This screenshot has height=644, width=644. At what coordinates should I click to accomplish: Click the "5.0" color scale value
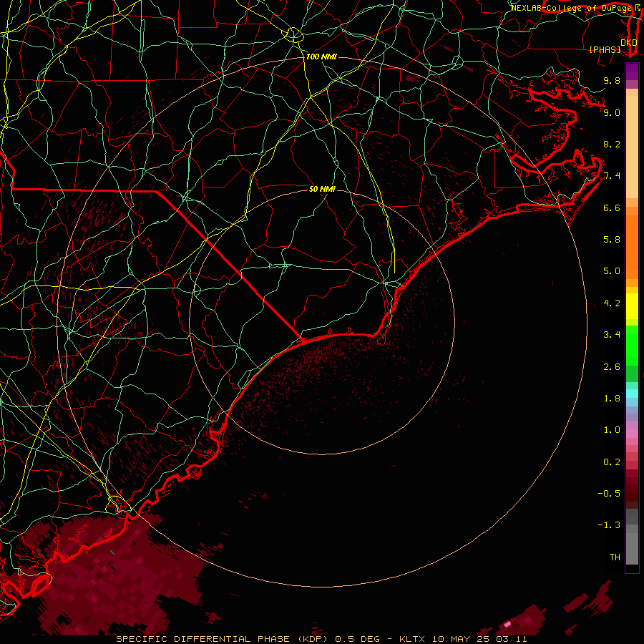[612, 271]
